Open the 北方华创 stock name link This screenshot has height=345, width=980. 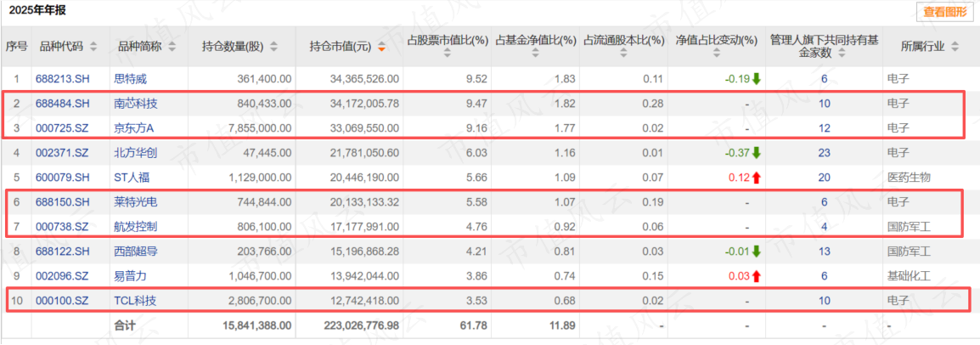[x=134, y=152]
